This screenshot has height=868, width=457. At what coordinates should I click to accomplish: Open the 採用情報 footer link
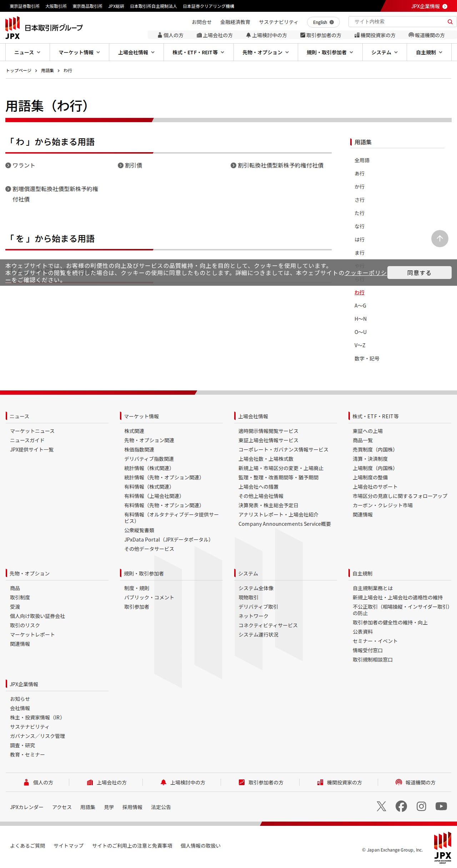(x=132, y=807)
